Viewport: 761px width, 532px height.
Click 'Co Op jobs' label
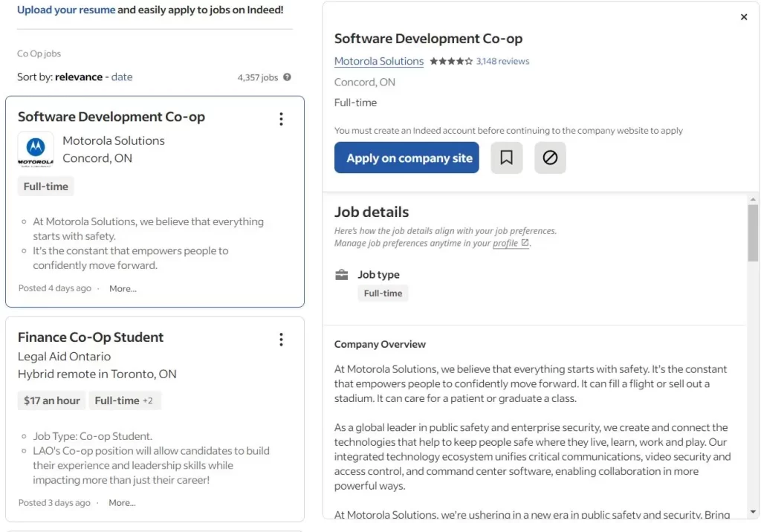point(39,53)
